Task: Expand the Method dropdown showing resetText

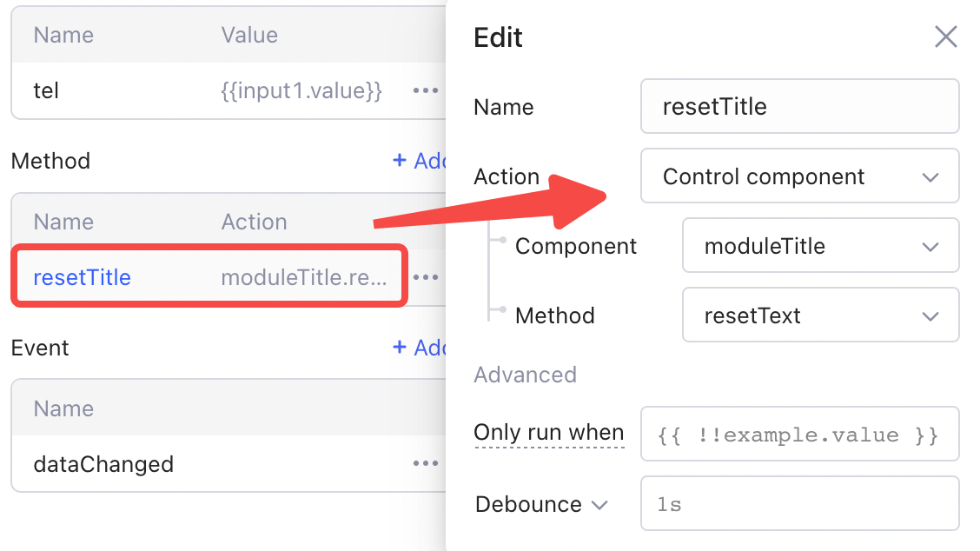Action: pyautogui.click(x=820, y=316)
